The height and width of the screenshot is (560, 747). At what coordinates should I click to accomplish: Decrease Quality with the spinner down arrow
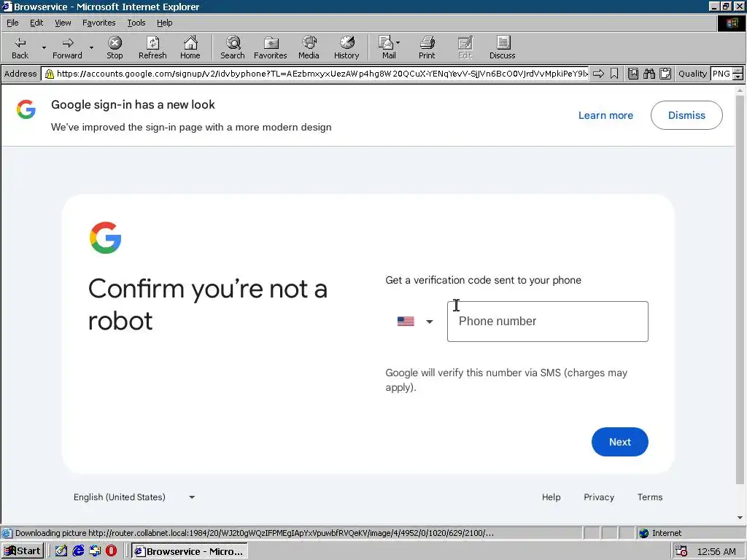[738, 77]
